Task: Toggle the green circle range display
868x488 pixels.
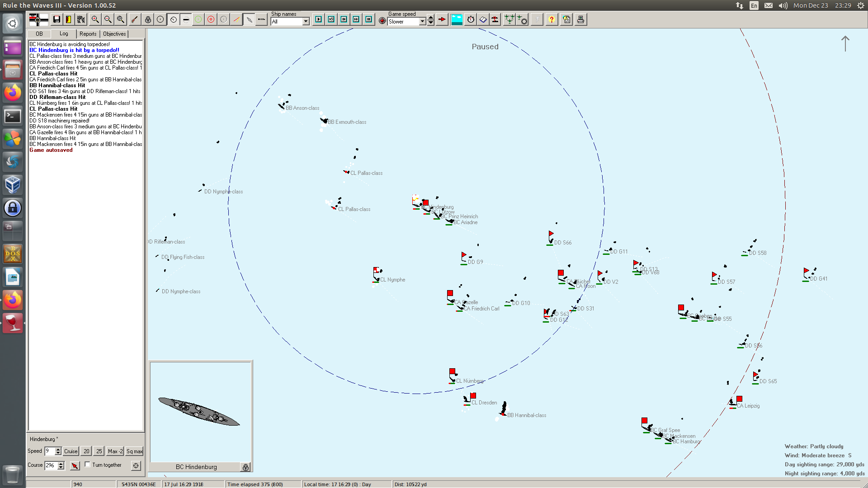Action: pyautogui.click(x=198, y=19)
